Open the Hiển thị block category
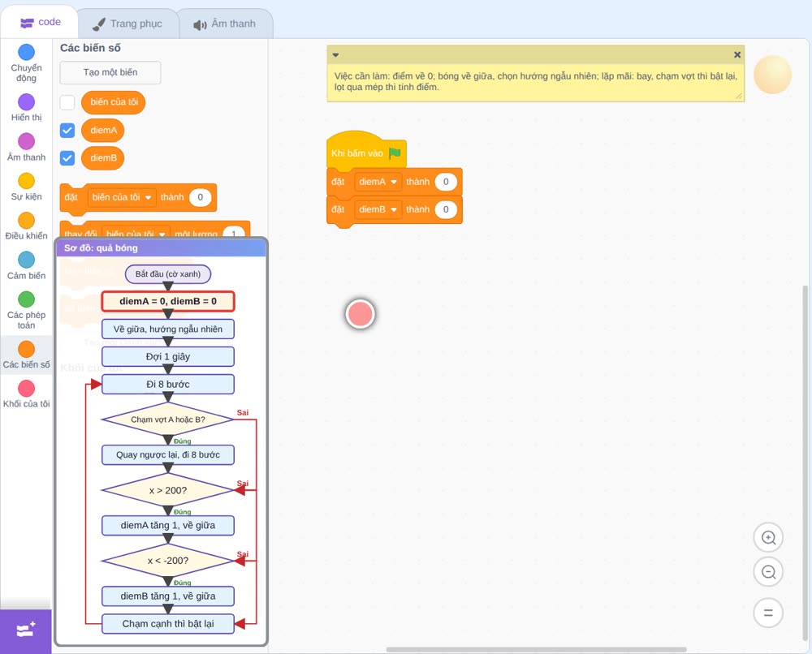Image resolution: width=812 pixels, height=654 pixels. tap(27, 108)
